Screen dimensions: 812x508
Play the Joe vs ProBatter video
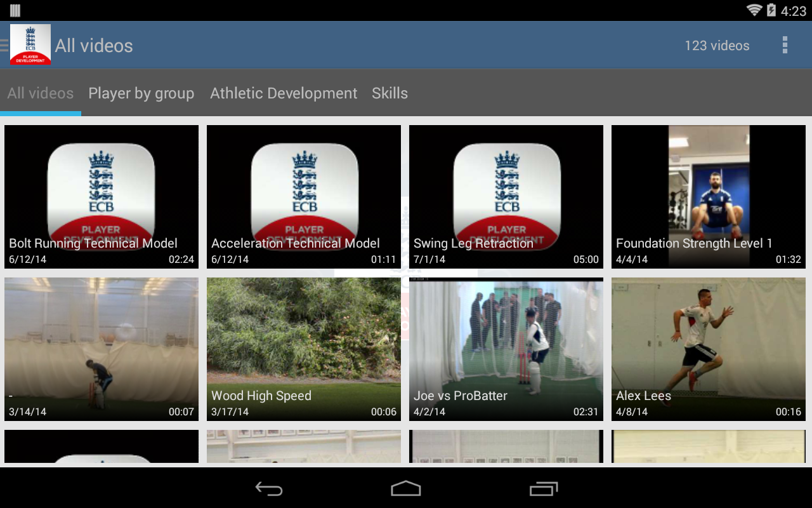(x=506, y=349)
